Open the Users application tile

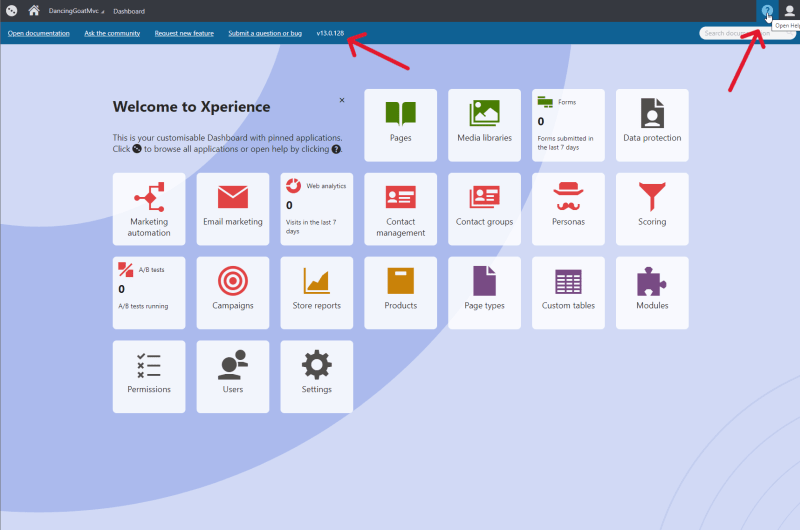click(x=233, y=376)
